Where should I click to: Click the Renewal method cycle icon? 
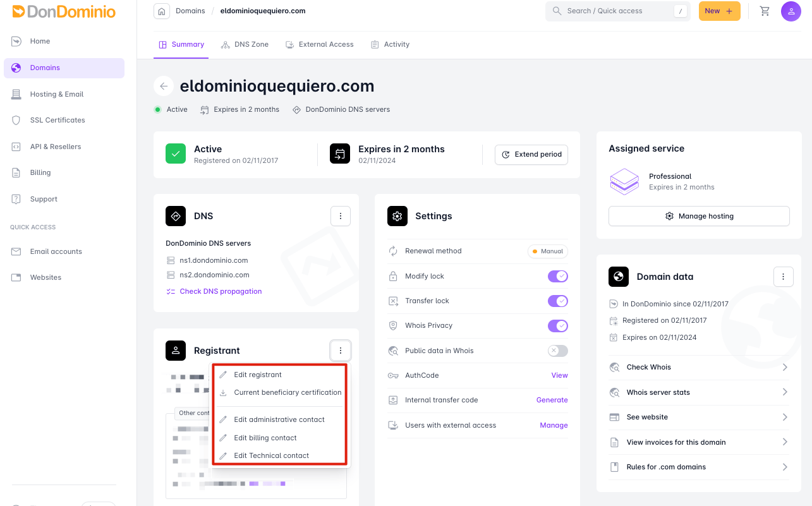click(x=393, y=251)
